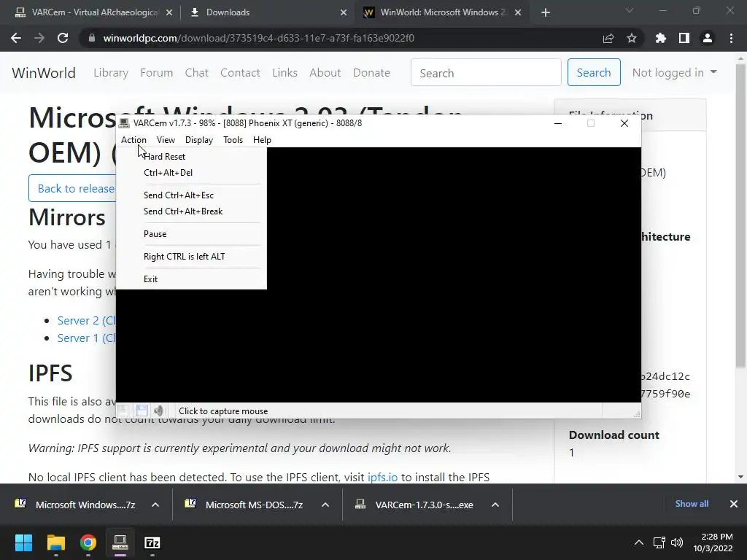
Task: Toggle Chrome's side panel icon
Action: (684, 38)
